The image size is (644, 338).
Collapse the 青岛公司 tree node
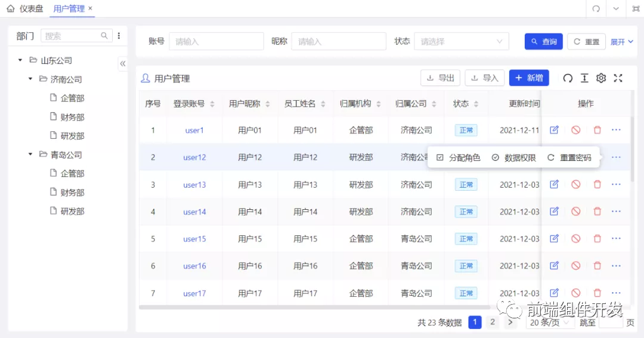tap(30, 154)
